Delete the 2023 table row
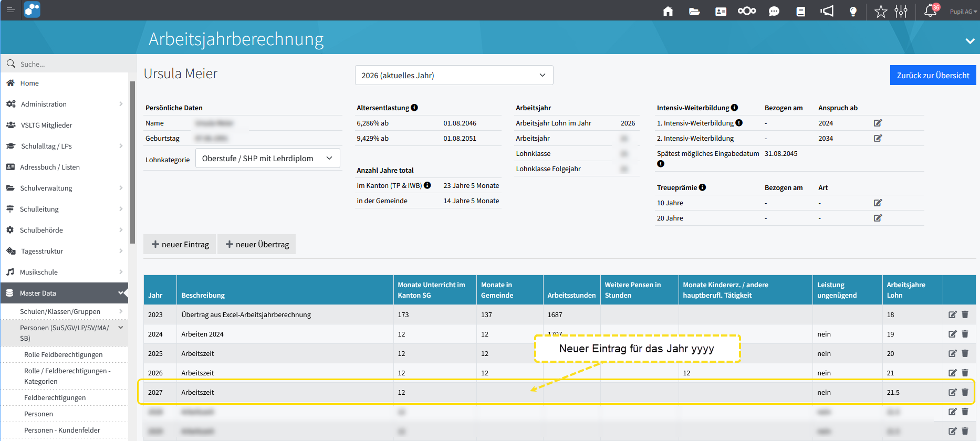The height and width of the screenshot is (441, 980). coord(965,314)
